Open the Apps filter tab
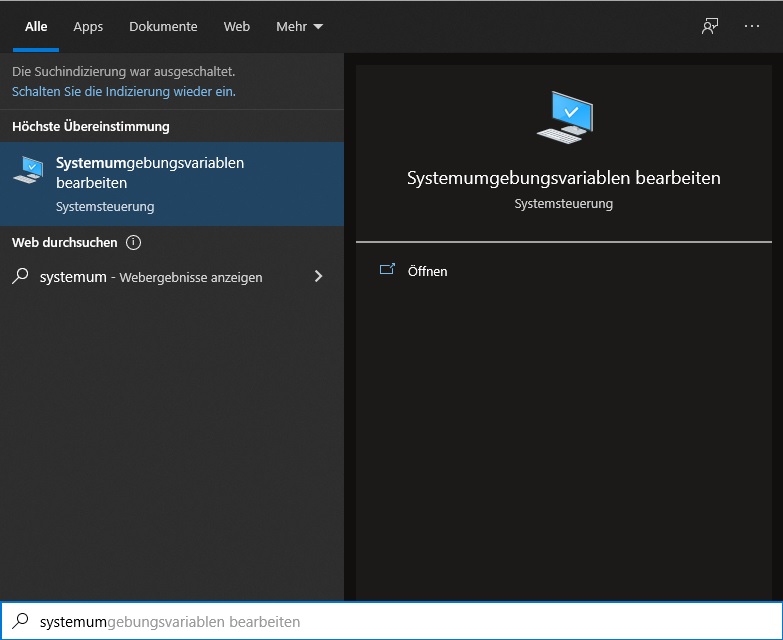The height and width of the screenshot is (640, 783). (x=88, y=26)
